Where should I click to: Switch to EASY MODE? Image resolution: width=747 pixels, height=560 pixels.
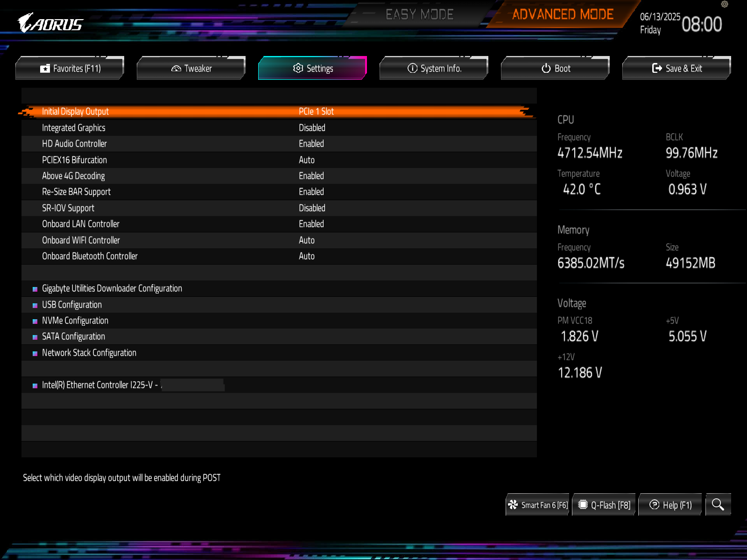point(419,14)
